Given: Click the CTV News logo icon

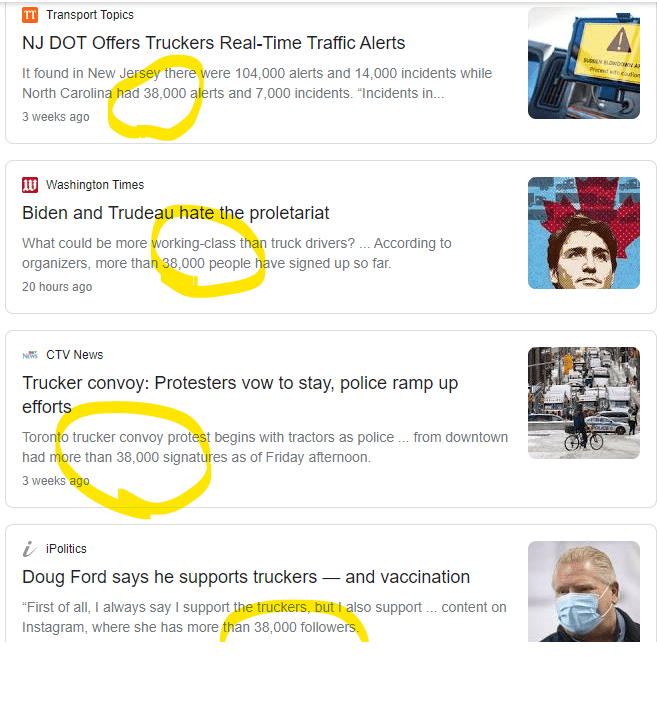Looking at the screenshot, I should [x=30, y=355].
